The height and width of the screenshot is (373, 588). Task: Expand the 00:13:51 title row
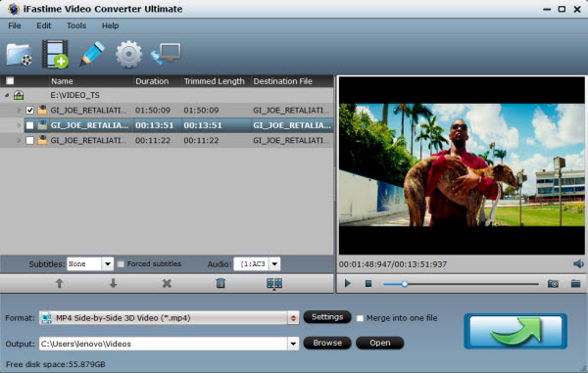click(x=19, y=125)
